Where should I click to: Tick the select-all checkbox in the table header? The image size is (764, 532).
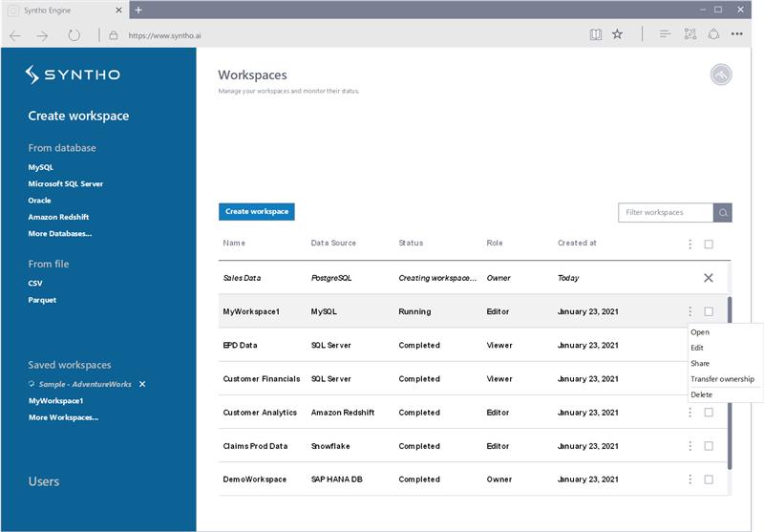(709, 245)
